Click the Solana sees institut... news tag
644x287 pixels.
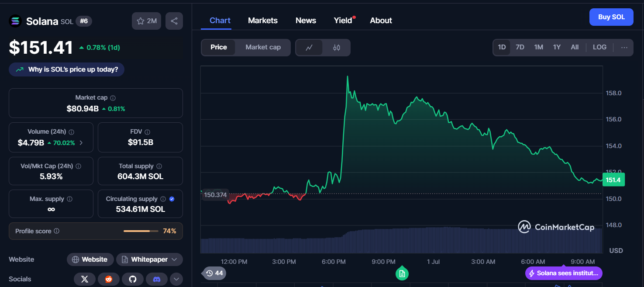click(x=564, y=273)
